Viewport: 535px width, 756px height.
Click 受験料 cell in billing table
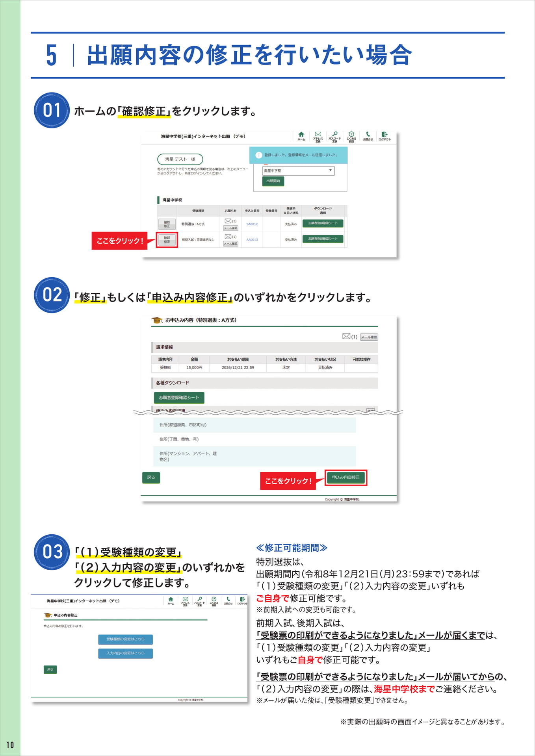(x=165, y=367)
